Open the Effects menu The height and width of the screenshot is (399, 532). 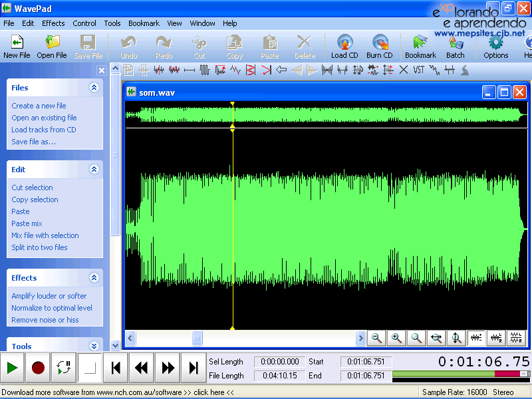tap(53, 23)
